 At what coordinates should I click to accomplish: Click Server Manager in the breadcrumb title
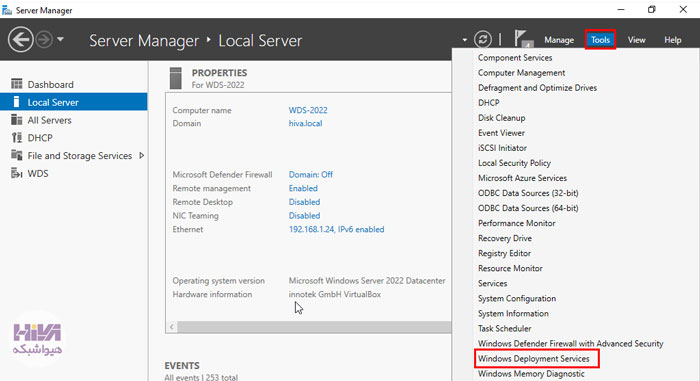click(144, 41)
